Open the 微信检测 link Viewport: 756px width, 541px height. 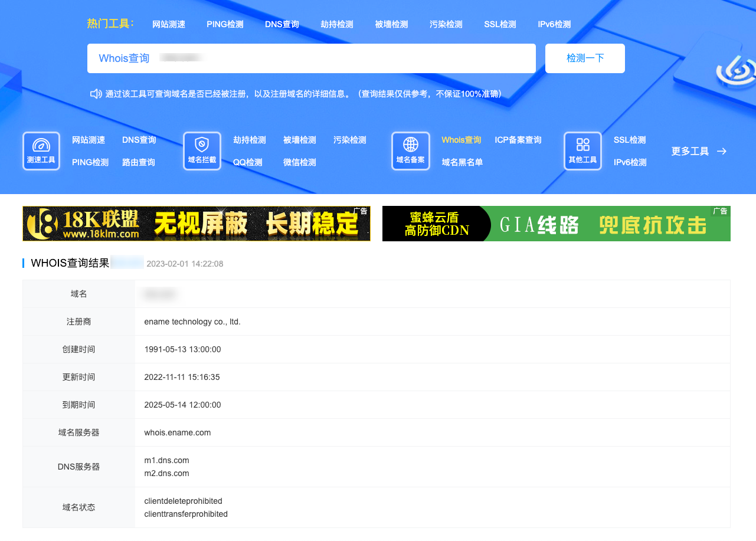coord(300,162)
